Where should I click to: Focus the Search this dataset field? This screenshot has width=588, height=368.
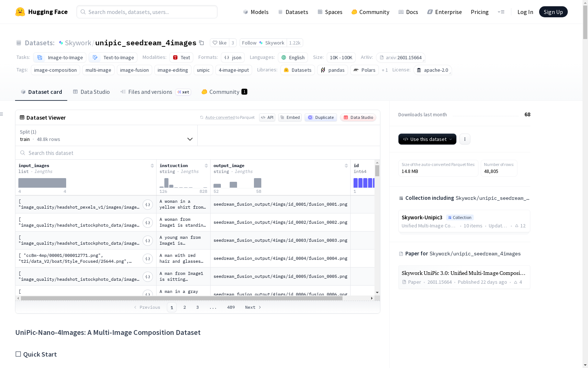198,153
